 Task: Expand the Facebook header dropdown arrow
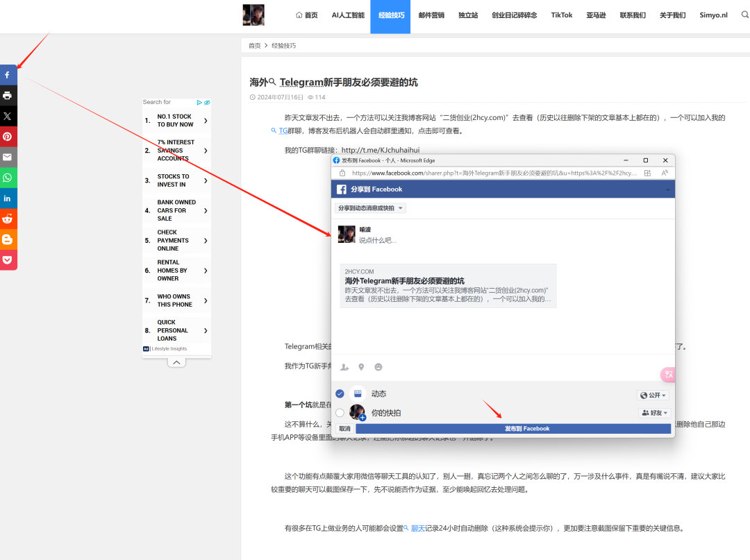coord(668,190)
